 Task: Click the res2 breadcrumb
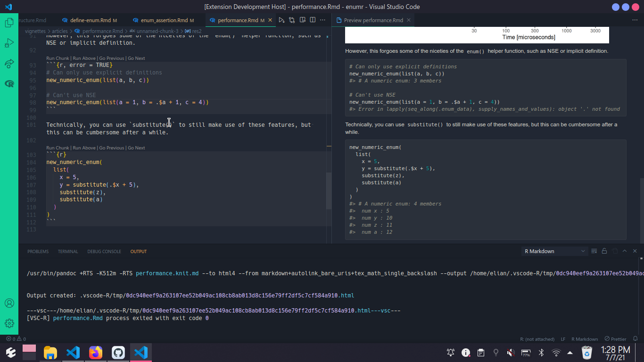tap(193, 31)
